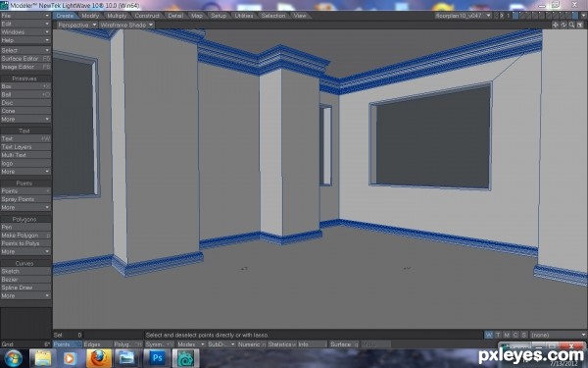Open Windows Explorer from taskbar
This screenshot has width=588, height=368.
pyautogui.click(x=43, y=358)
